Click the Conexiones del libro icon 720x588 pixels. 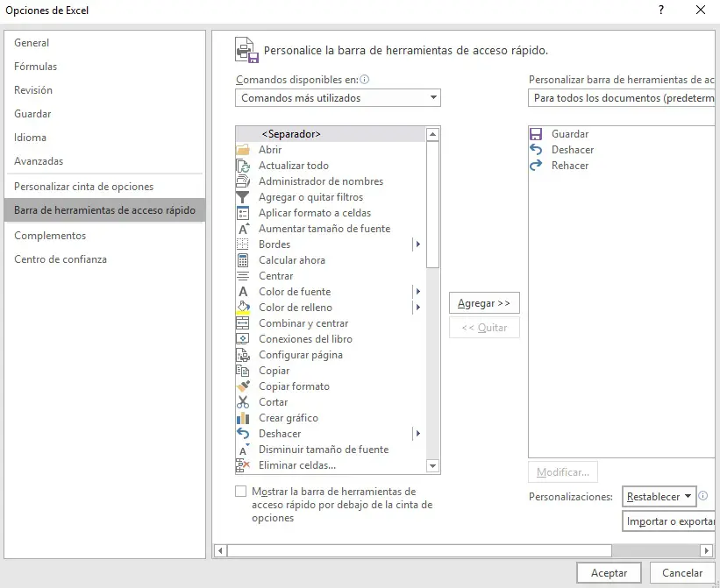tap(242, 339)
